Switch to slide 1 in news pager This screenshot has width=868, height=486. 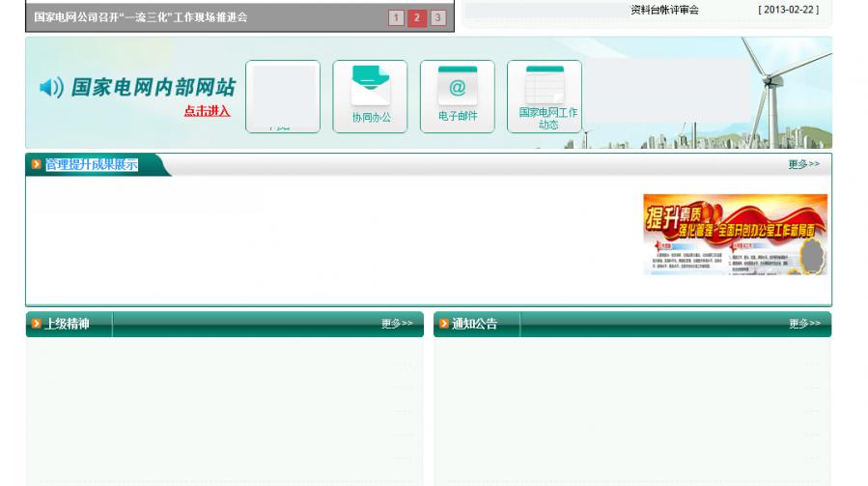tap(396, 17)
